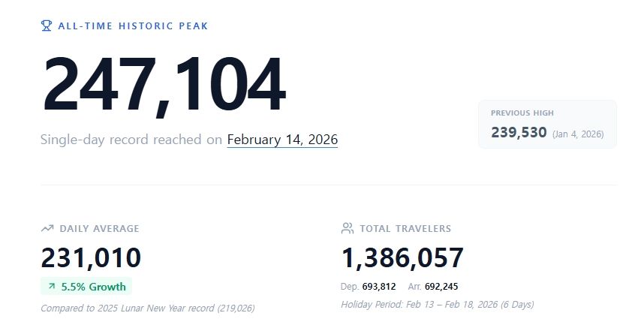Image resolution: width=644 pixels, height=331 pixels.
Task: Open the February 14, 2026 underlined date link
Action: pyautogui.click(x=282, y=140)
